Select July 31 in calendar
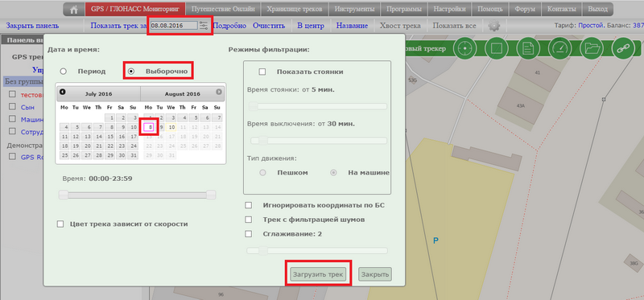Image resolution: width=644 pixels, height=300 pixels. click(x=133, y=155)
